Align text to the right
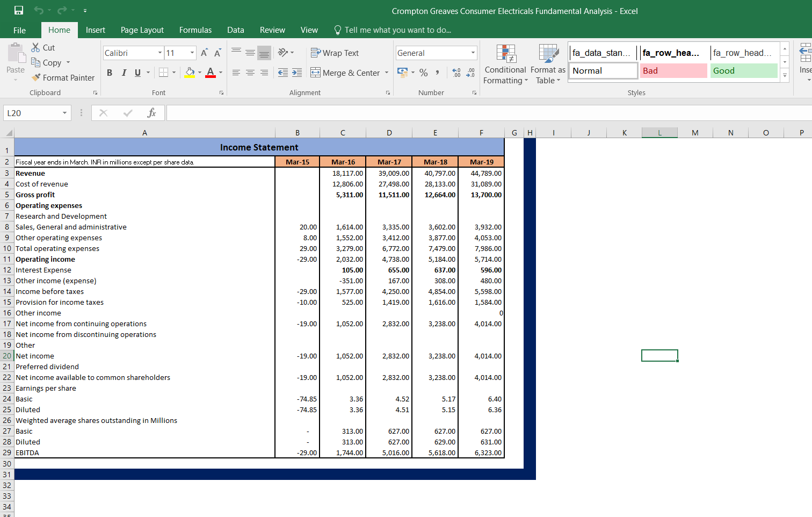Viewport: 812px width, 517px height. 264,73
